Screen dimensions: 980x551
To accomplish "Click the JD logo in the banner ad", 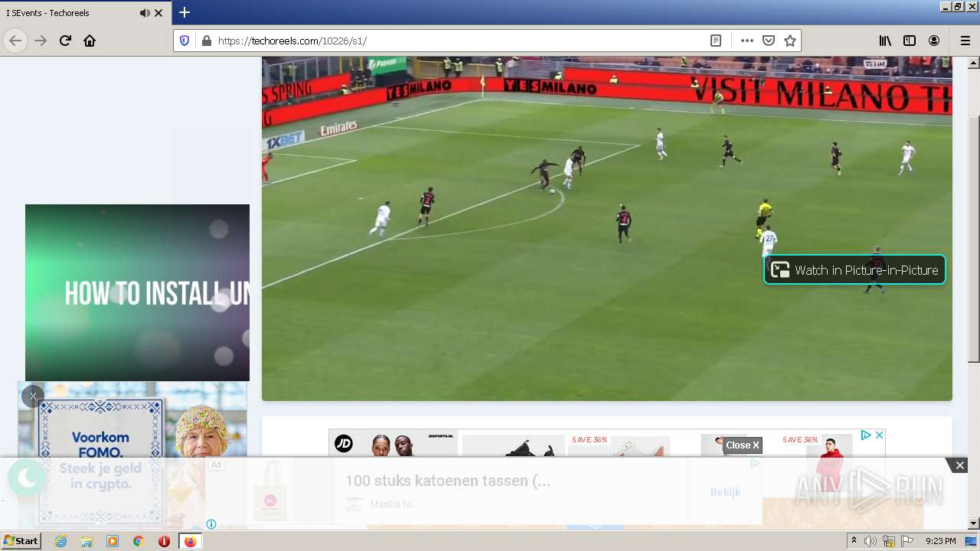I will [344, 443].
